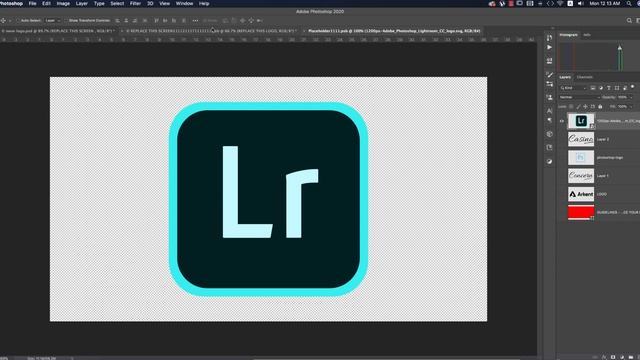This screenshot has width=640, height=360.
Task: Filter layers by pixel layers icon
Action: [593, 88]
